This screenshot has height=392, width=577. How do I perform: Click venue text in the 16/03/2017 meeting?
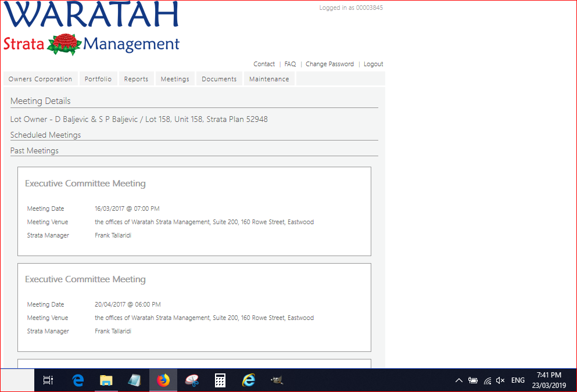(x=204, y=222)
